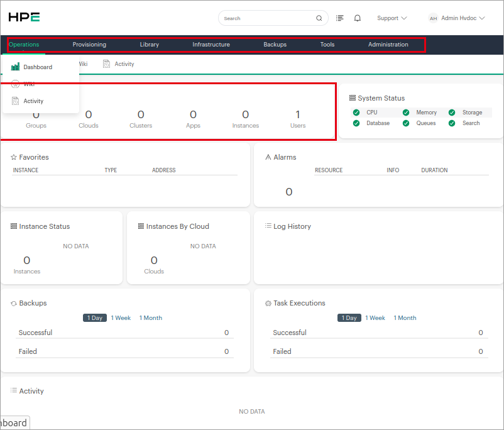
Task: Click the Favorites star icon
Action: pyautogui.click(x=13, y=157)
